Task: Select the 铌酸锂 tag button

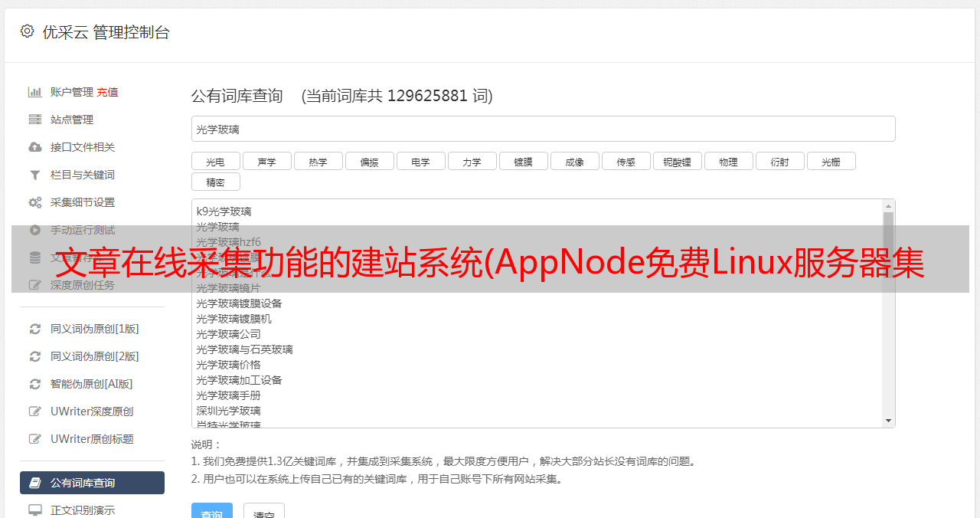Action: click(677, 161)
